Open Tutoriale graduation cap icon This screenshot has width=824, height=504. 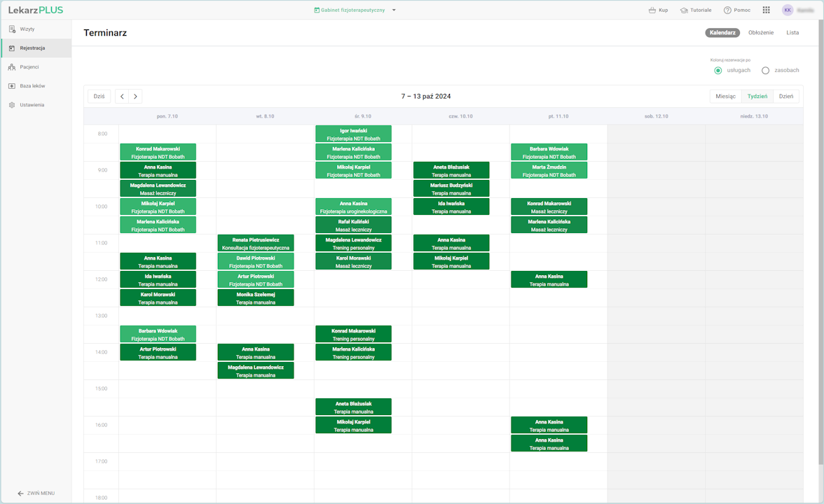click(x=684, y=10)
